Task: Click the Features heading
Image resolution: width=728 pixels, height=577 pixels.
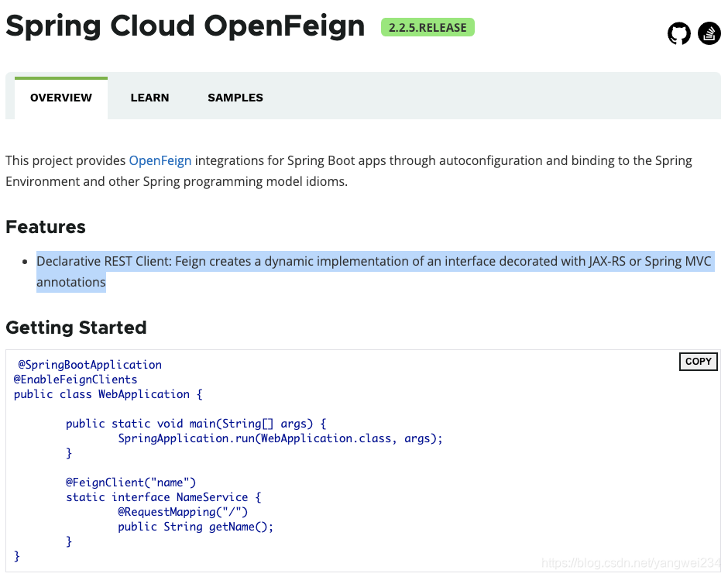Action: click(x=46, y=227)
